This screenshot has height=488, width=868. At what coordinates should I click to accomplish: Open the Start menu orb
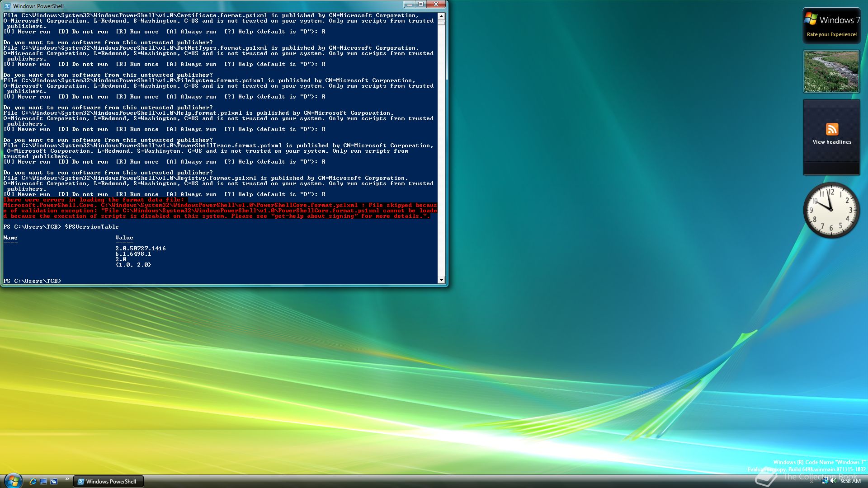click(x=13, y=481)
